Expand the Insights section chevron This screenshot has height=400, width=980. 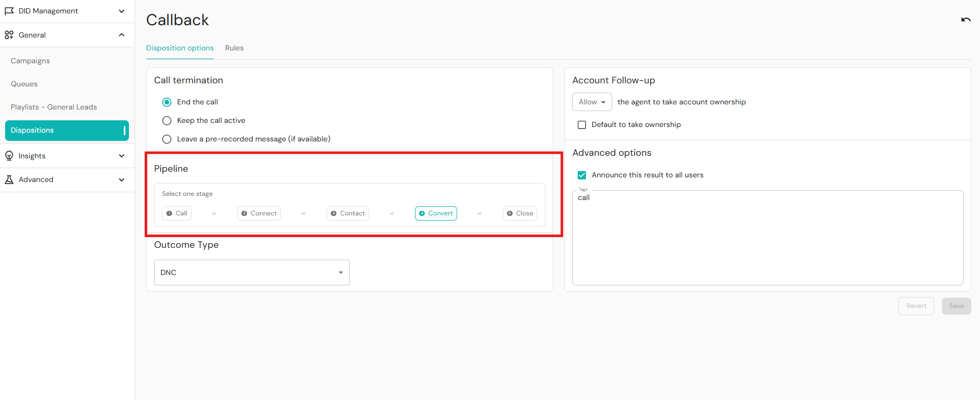[x=122, y=156]
